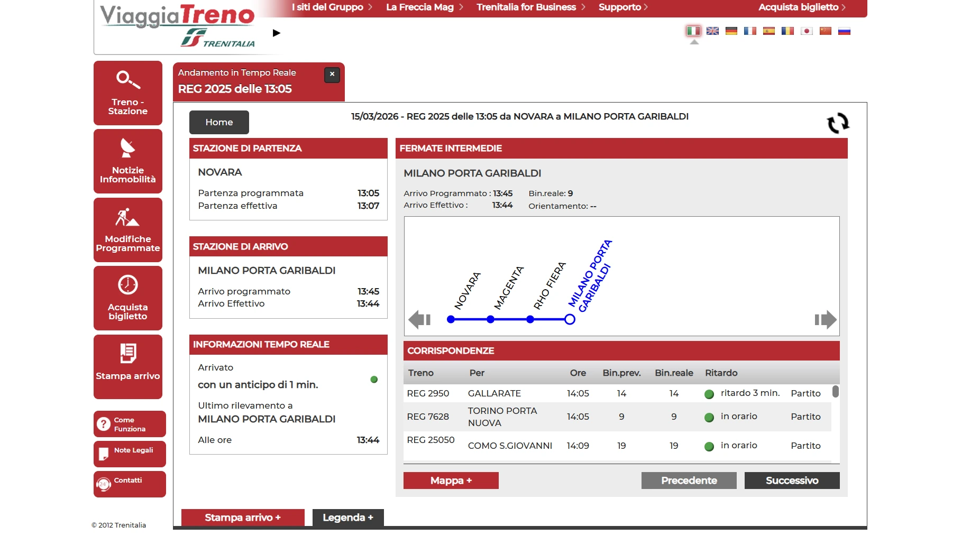Screen dimensions: 980x554
Task: Click the Home button
Action: click(219, 122)
